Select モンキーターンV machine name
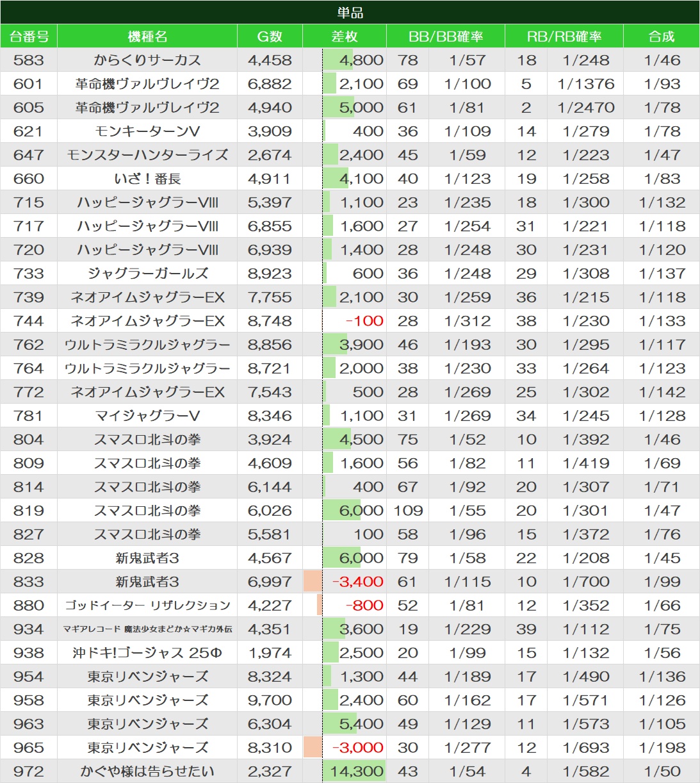Image resolution: width=700 pixels, height=783 pixels. pos(147,131)
